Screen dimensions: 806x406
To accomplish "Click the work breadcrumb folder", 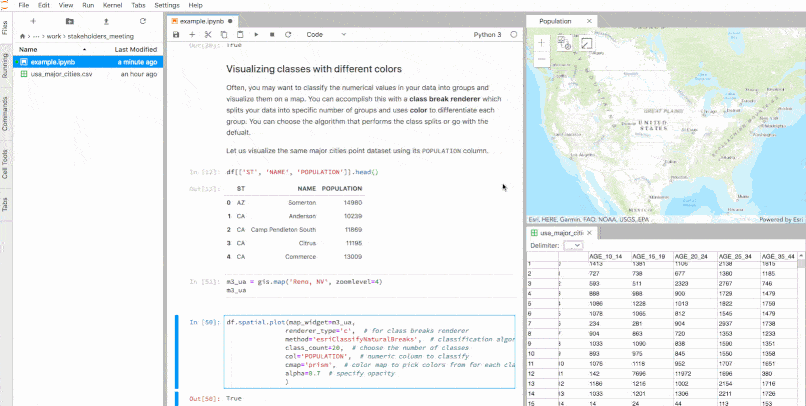I will pos(53,36).
